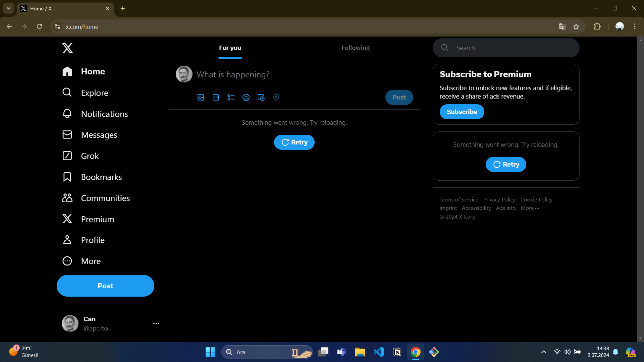
Task: Open Privacy Policy footer link
Action: [499, 200]
